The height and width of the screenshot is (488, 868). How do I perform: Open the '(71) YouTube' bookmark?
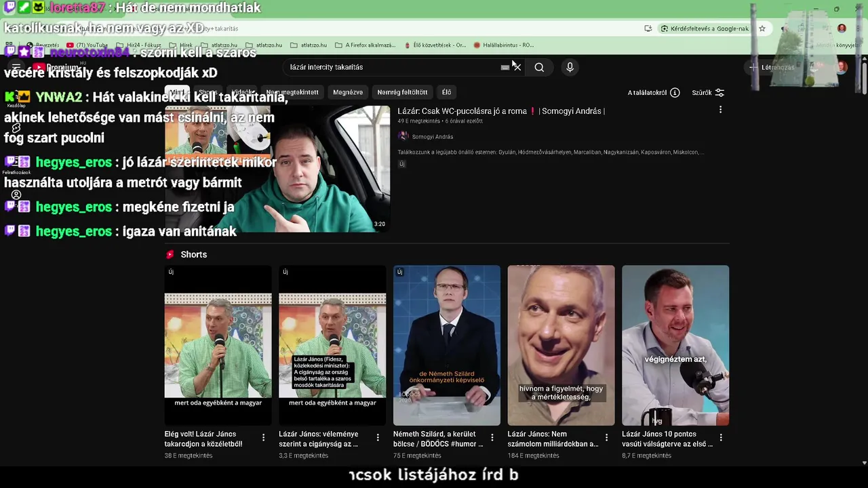pos(87,45)
